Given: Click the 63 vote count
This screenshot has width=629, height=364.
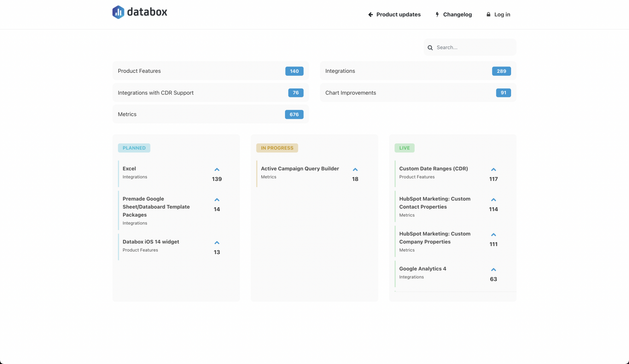Looking at the screenshot, I should tap(494, 279).
